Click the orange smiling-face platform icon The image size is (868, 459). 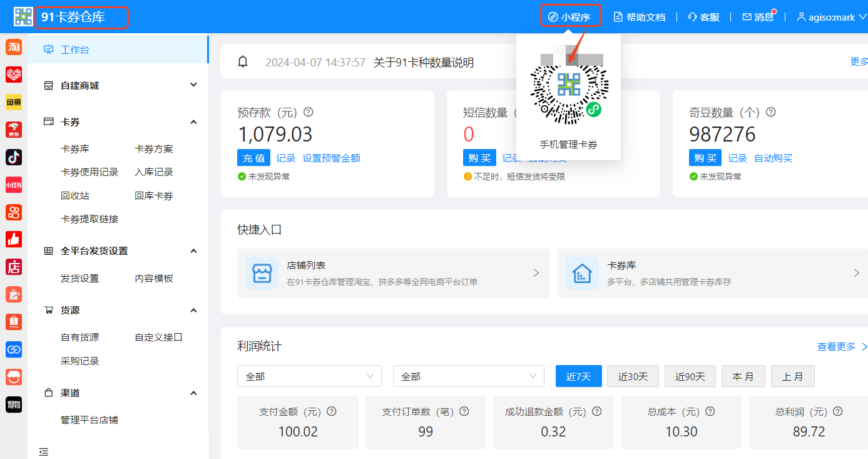pyautogui.click(x=14, y=377)
